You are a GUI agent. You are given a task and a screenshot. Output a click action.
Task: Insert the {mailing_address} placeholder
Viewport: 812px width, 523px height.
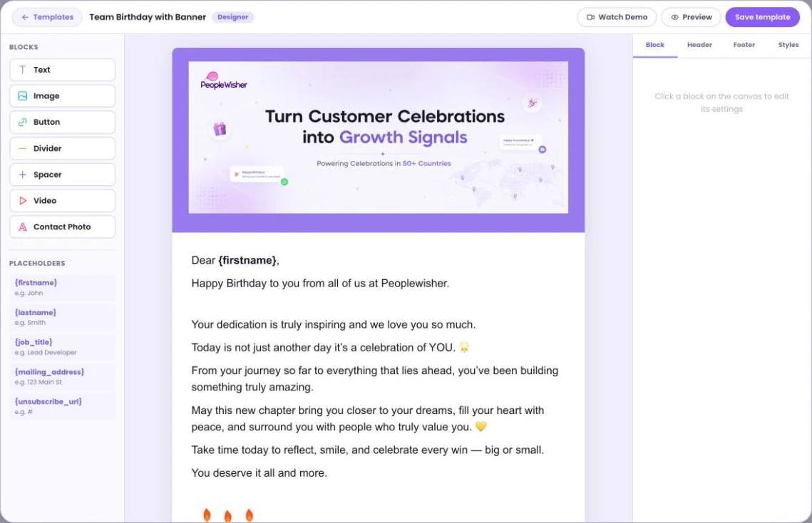(62, 376)
